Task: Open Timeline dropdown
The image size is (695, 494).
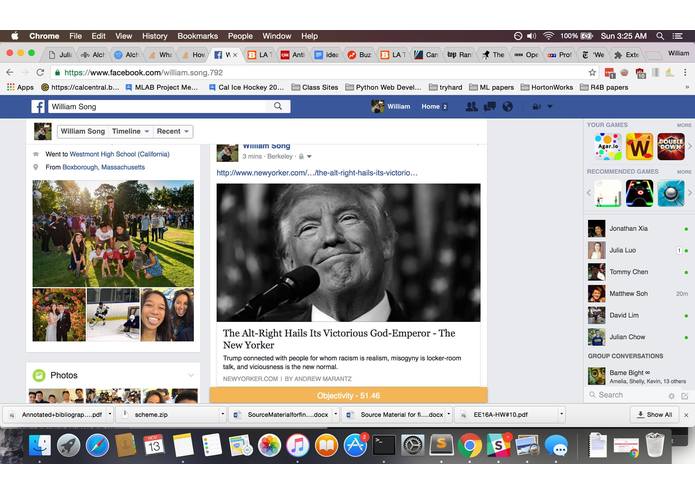Action: click(130, 131)
